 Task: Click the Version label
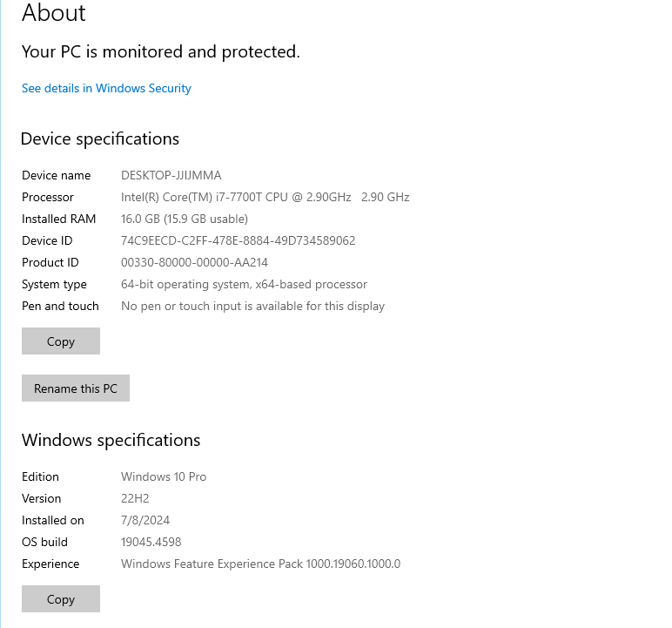41,498
